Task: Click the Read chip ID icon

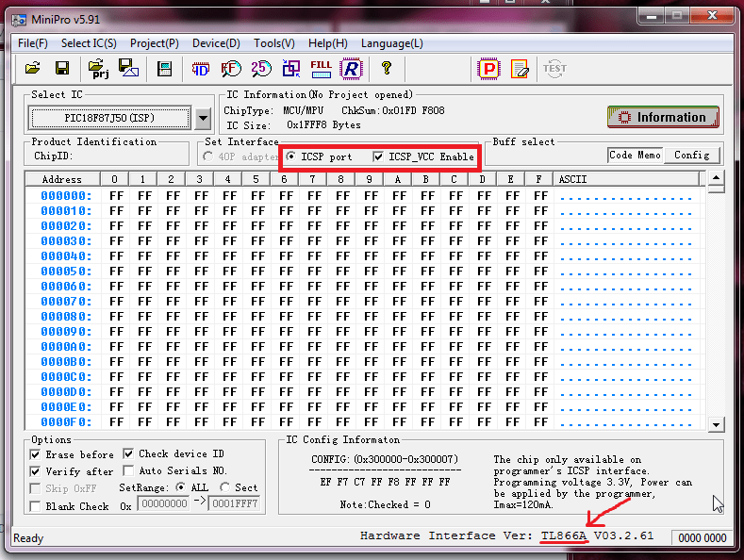Action: [x=201, y=68]
